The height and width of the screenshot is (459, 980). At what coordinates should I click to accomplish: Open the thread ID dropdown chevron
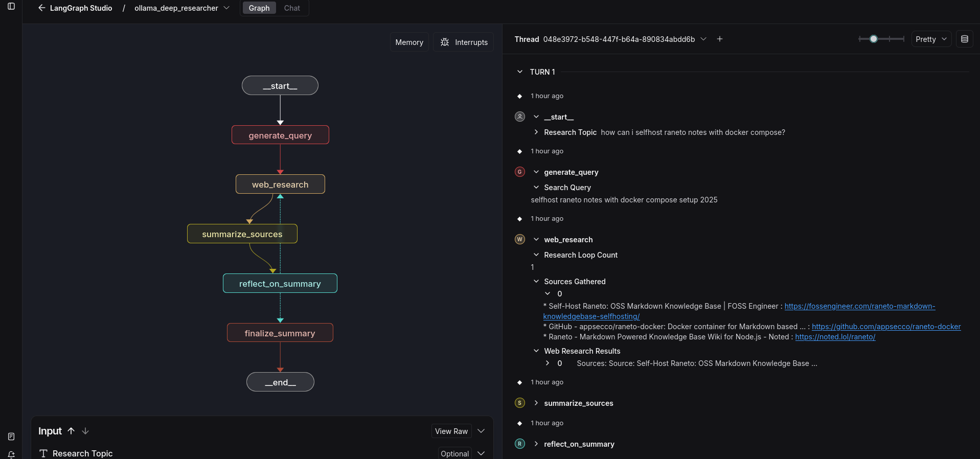(703, 39)
